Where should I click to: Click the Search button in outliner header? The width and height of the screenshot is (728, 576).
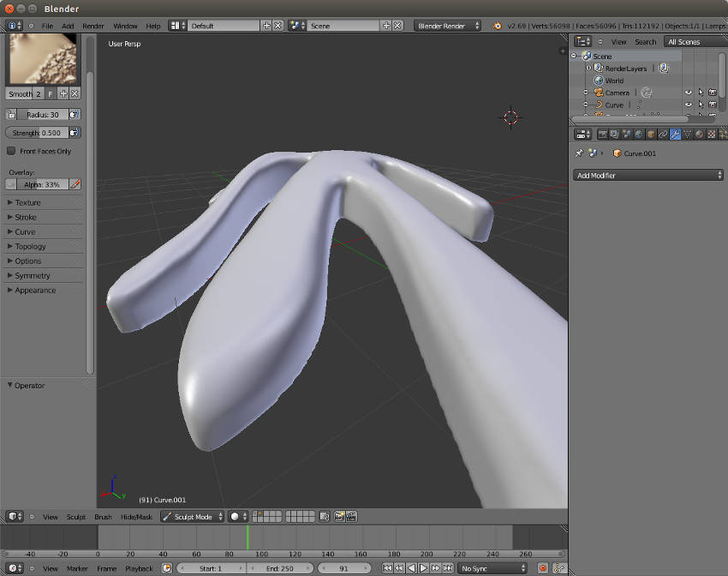click(x=645, y=41)
